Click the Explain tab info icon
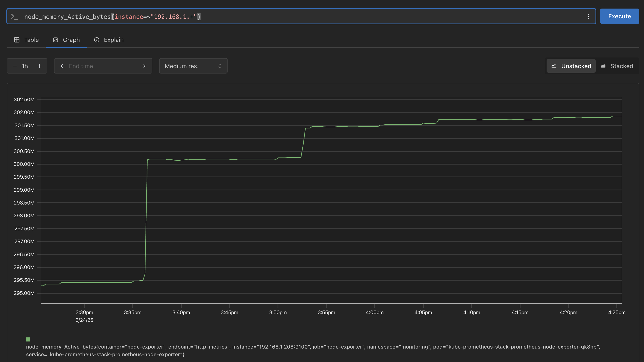 97,40
